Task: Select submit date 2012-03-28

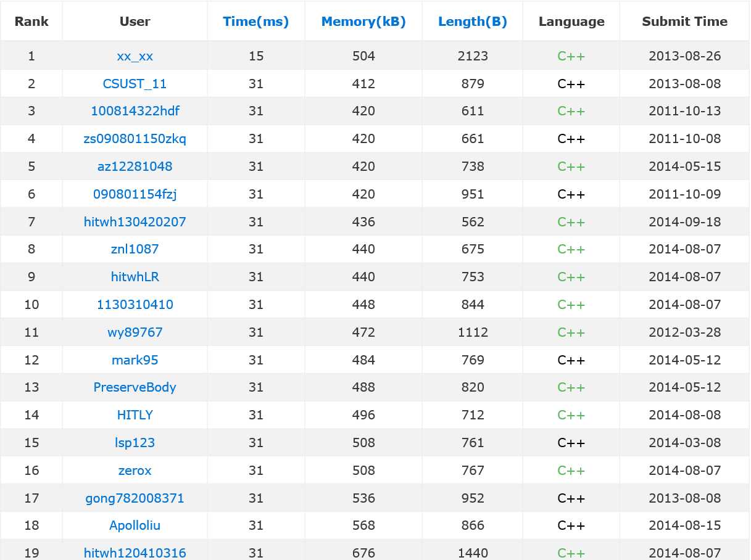Action: [685, 332]
